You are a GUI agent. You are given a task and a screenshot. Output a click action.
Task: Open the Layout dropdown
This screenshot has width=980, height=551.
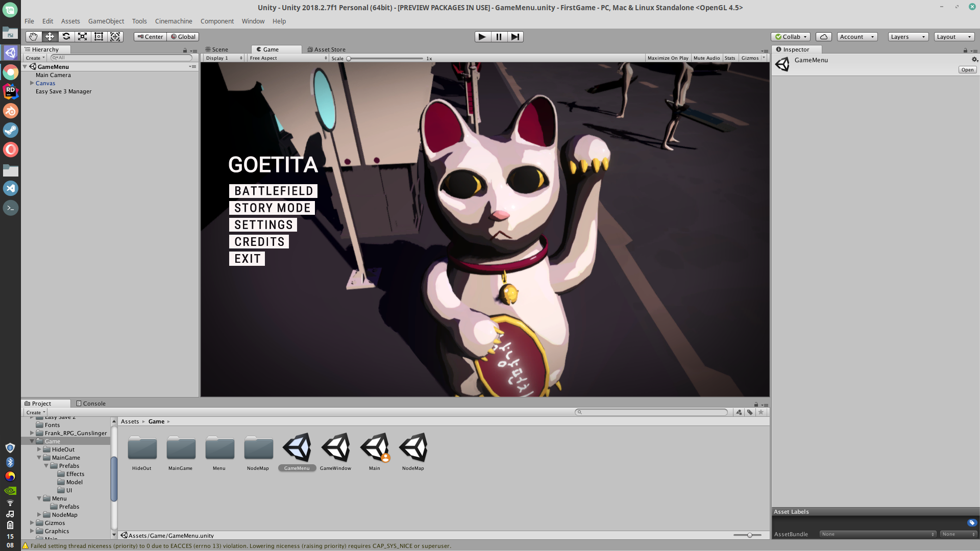pos(954,37)
